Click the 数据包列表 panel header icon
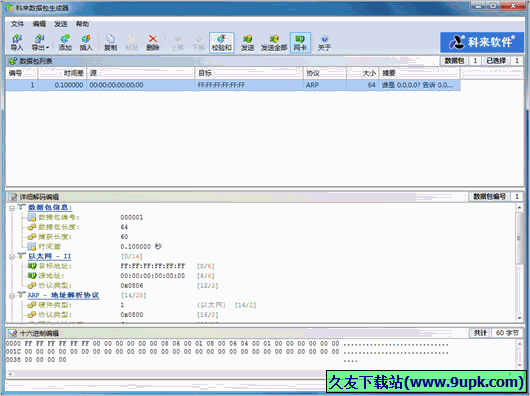530x396 pixels. [x=13, y=61]
